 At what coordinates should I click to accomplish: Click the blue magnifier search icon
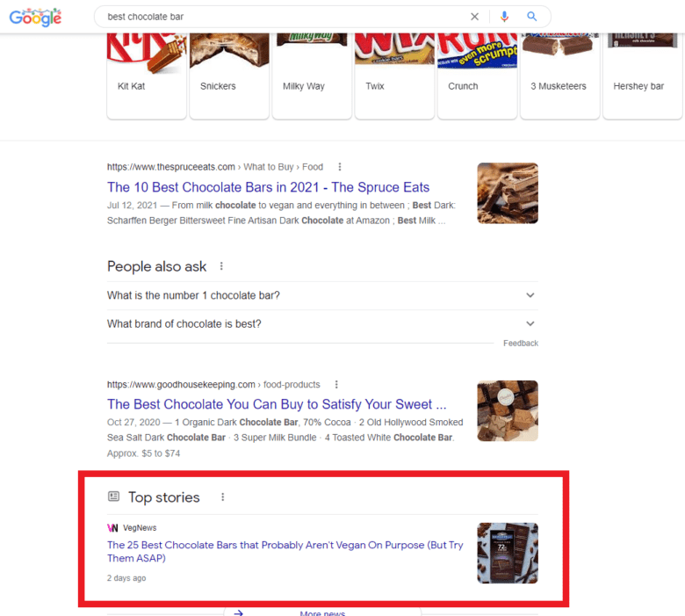[531, 16]
